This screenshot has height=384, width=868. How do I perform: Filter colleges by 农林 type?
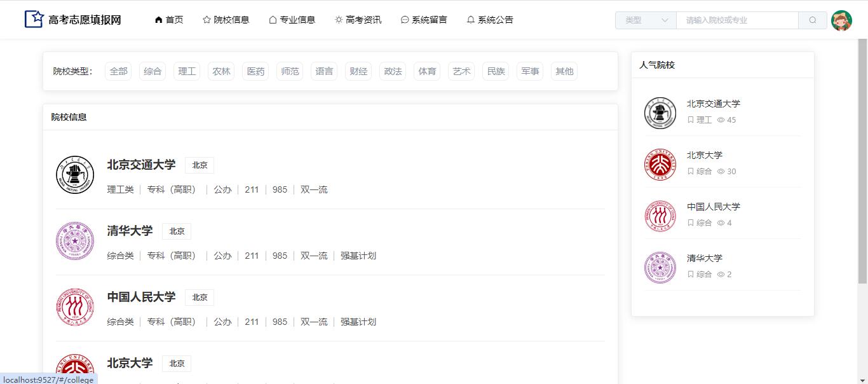tap(221, 71)
